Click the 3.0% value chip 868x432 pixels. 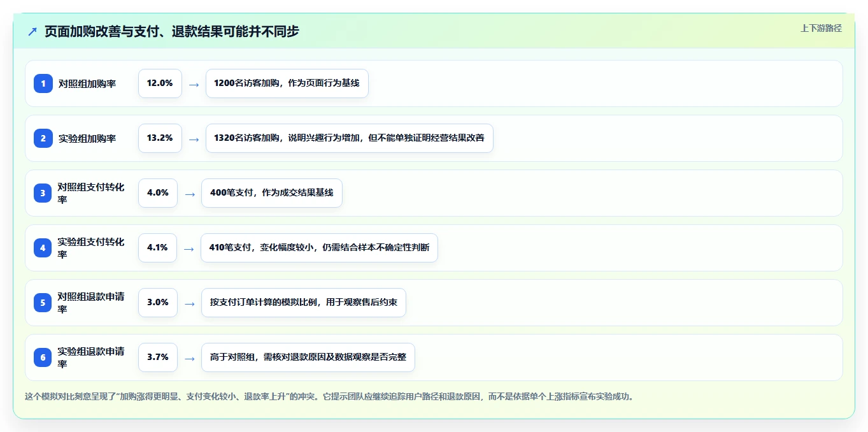pyautogui.click(x=158, y=303)
